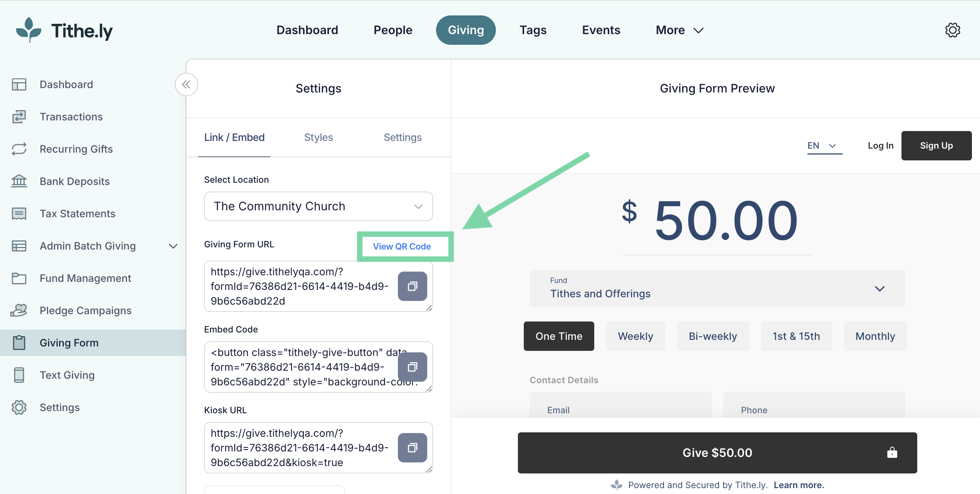
Task: Click the Fund Management folder icon
Action: [19, 278]
